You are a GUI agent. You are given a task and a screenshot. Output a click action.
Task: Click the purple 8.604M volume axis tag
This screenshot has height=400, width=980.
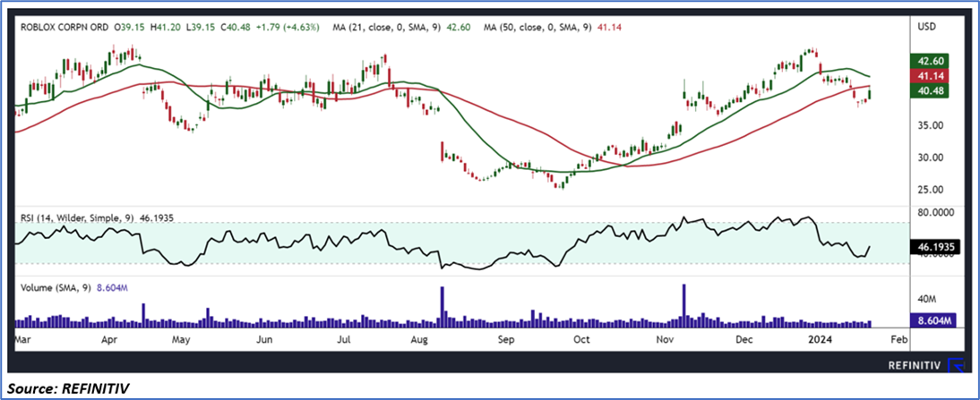pyautogui.click(x=934, y=320)
